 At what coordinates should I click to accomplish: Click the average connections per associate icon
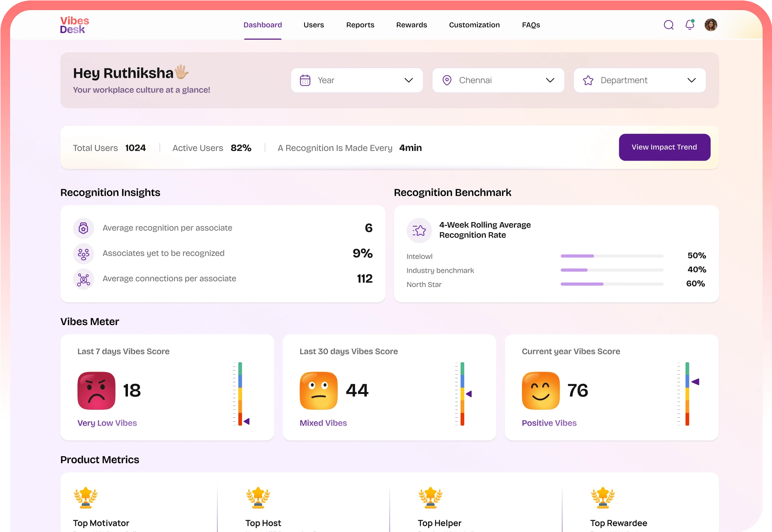pos(84,279)
